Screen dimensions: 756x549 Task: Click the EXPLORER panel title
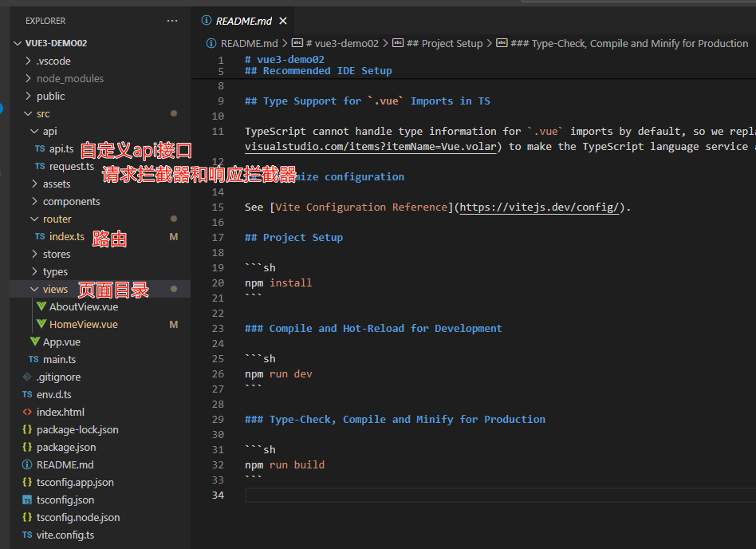tap(45, 21)
